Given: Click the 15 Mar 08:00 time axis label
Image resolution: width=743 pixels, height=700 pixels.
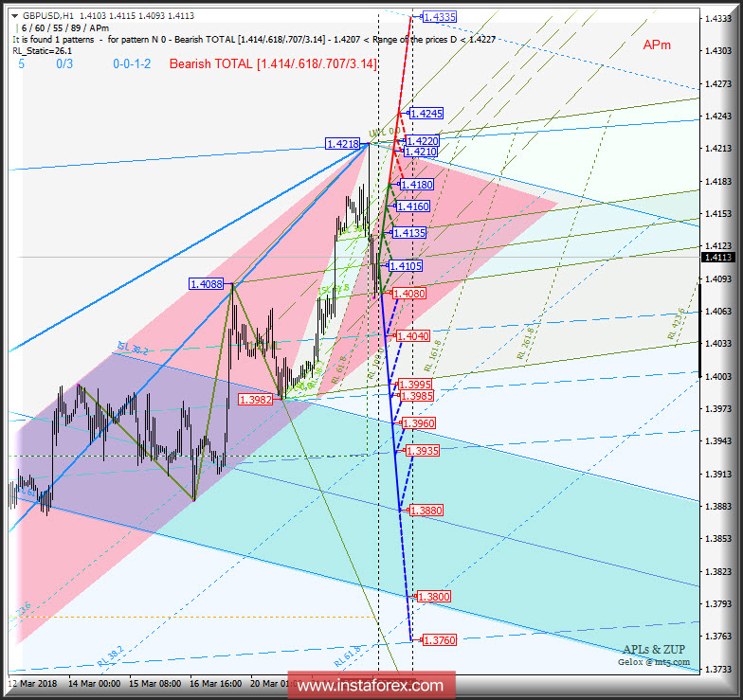Looking at the screenshot, I should 154,684.
